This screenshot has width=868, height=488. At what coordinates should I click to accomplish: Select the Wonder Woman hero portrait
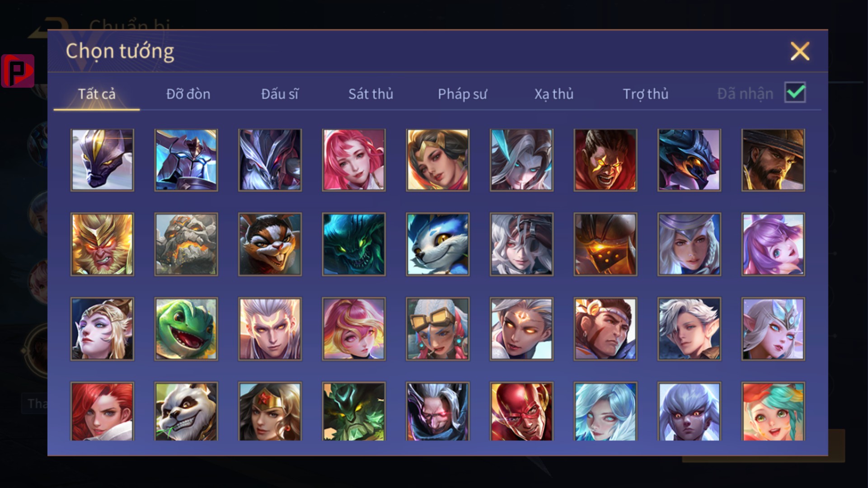click(270, 411)
